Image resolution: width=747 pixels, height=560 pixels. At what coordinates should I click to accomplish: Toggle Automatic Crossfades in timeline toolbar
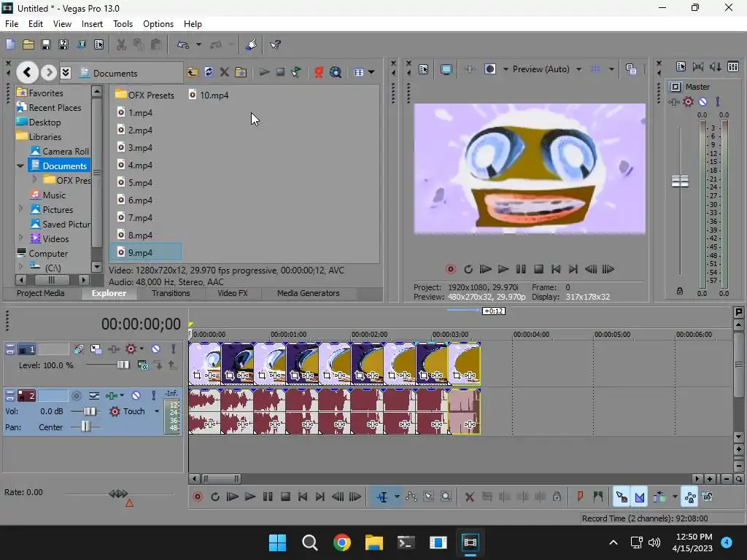[639, 497]
